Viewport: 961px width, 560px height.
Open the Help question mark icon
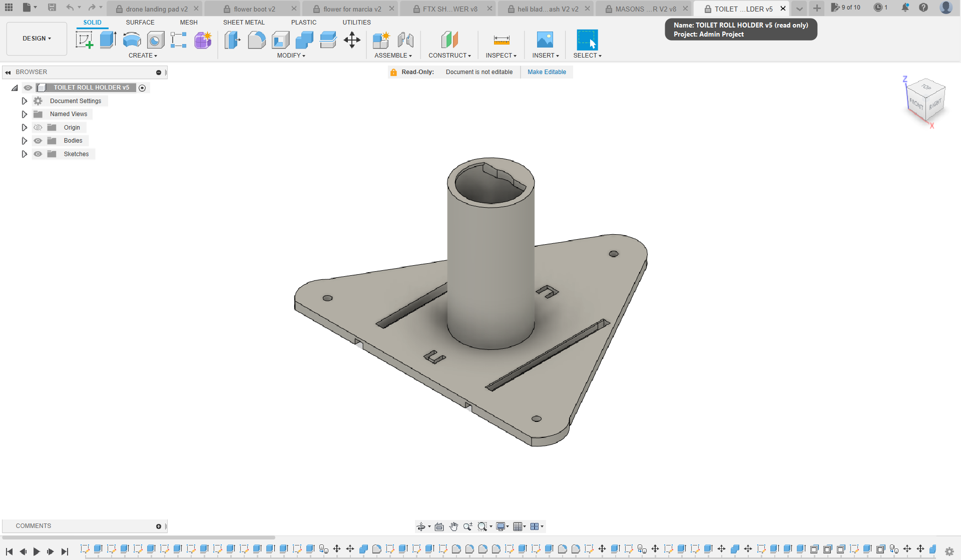click(923, 8)
